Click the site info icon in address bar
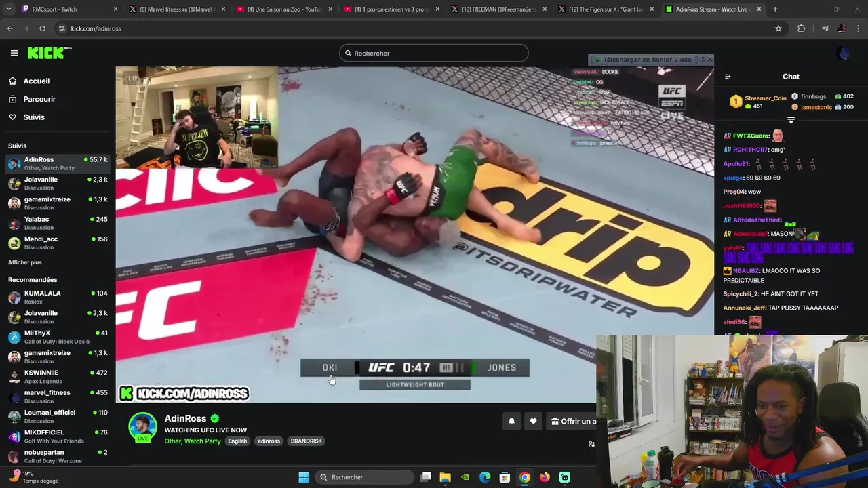Image resolution: width=868 pixels, height=488 pixels. click(62, 28)
